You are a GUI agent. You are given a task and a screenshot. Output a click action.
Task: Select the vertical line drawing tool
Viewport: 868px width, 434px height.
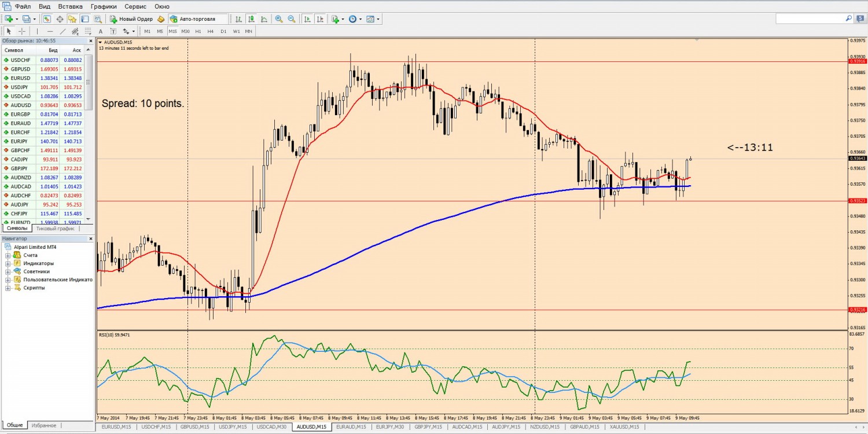click(x=37, y=31)
